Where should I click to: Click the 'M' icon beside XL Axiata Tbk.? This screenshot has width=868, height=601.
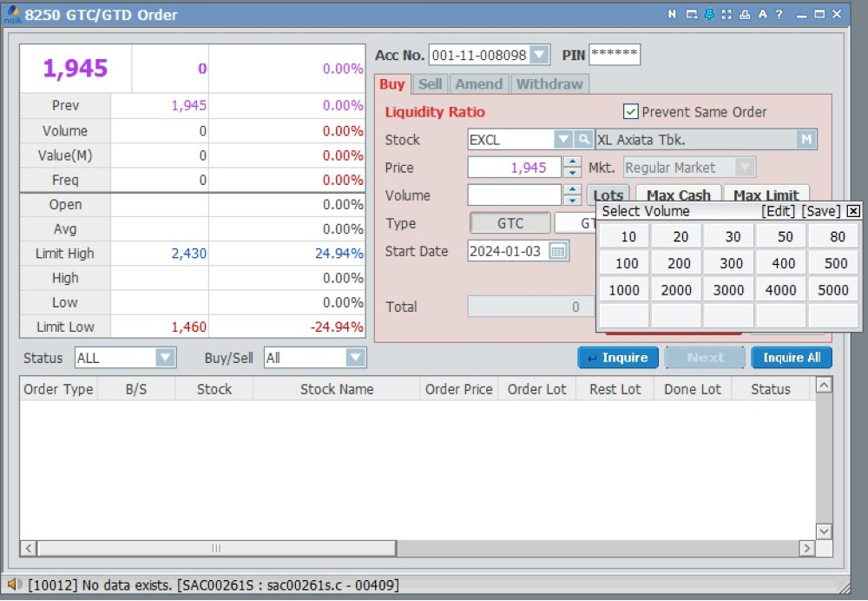[x=806, y=140]
